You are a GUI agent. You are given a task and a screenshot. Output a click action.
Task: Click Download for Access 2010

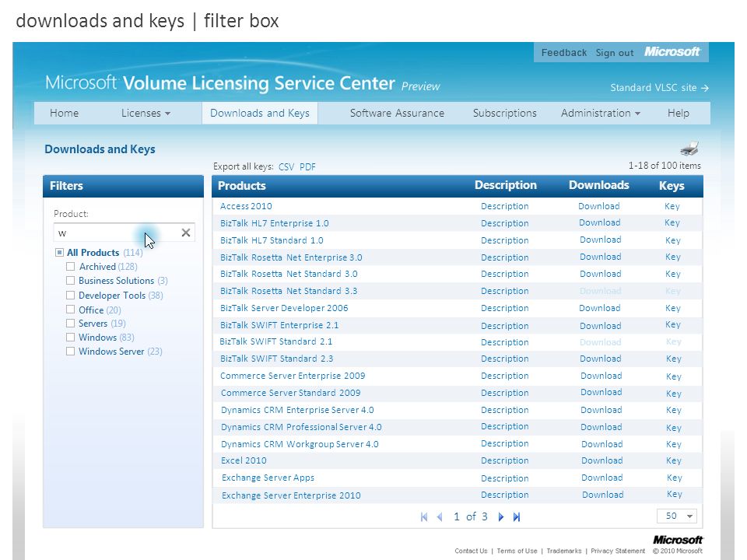pyautogui.click(x=599, y=206)
